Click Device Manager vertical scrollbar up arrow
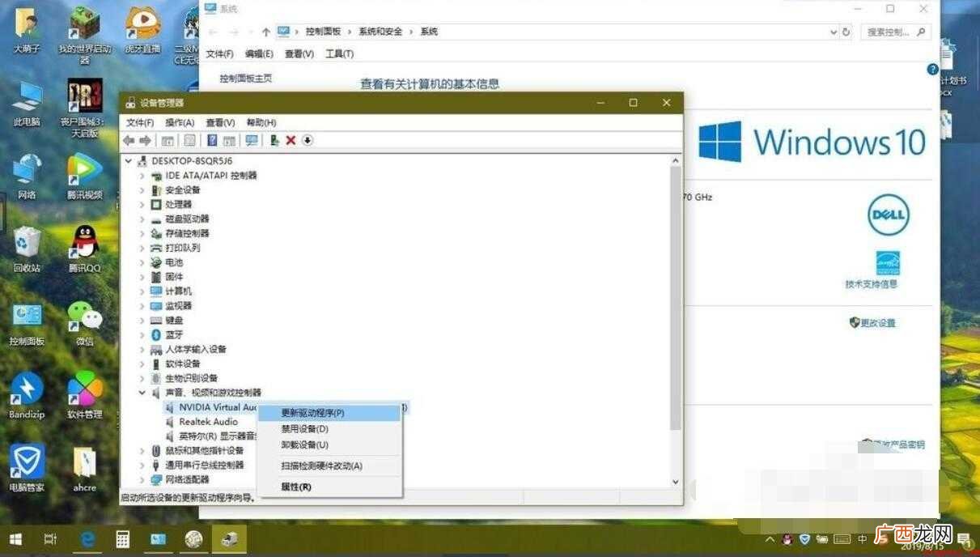980x557 pixels. 676,161
